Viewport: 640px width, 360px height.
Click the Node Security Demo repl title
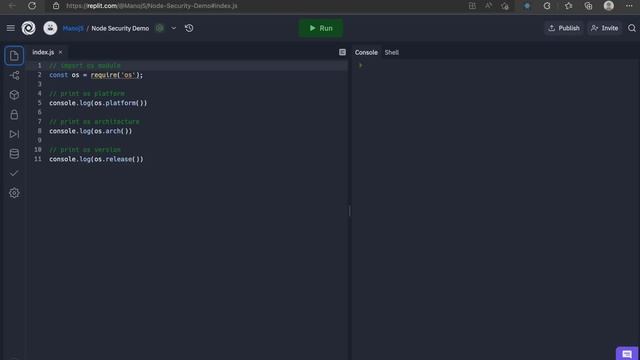click(x=120, y=28)
